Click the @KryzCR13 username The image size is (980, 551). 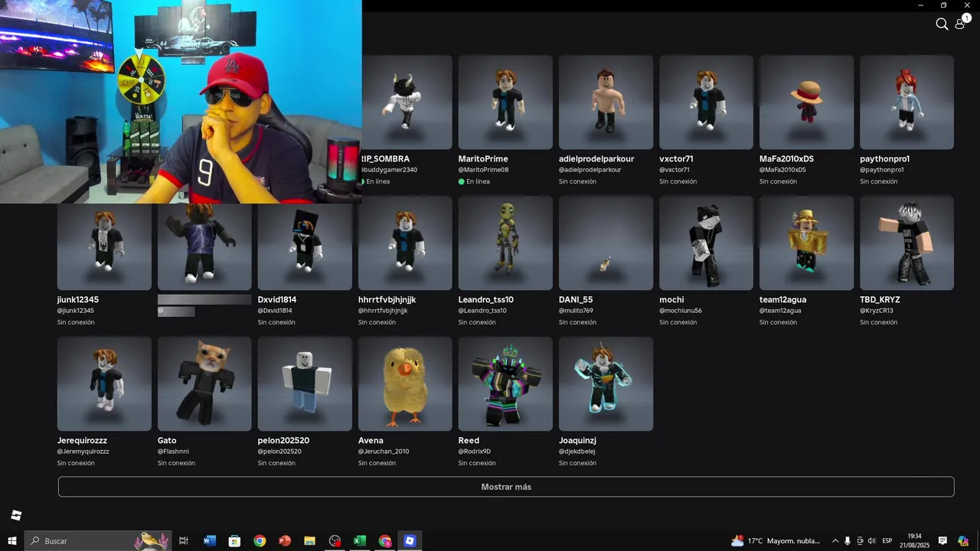[877, 311]
